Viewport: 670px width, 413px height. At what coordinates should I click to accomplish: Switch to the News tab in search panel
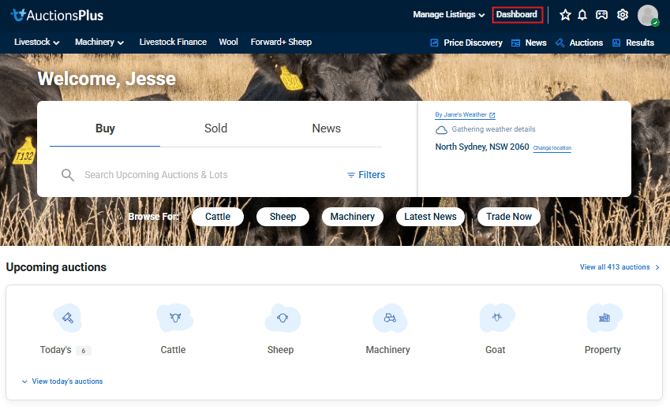point(326,128)
